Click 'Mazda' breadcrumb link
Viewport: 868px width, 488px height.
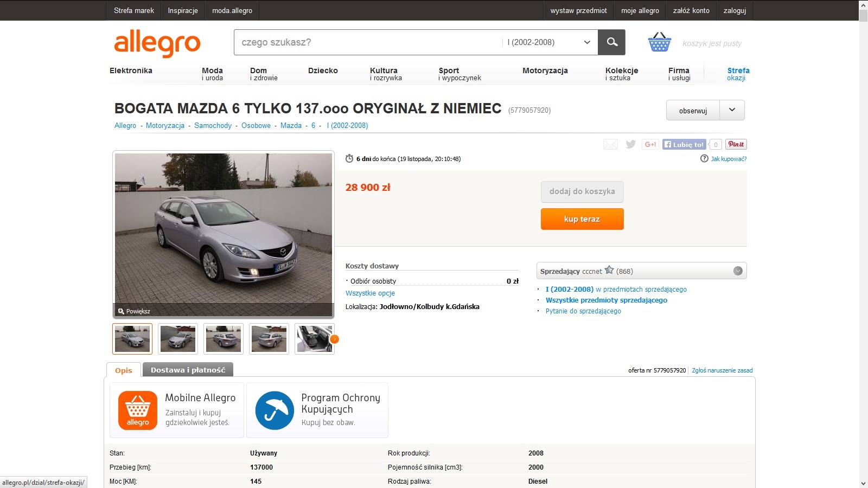[x=291, y=125]
